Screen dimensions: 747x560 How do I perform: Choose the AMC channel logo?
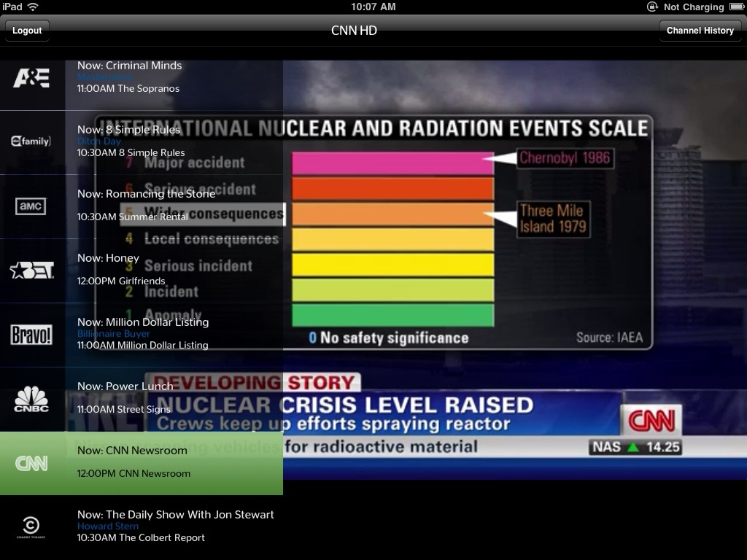(x=31, y=206)
